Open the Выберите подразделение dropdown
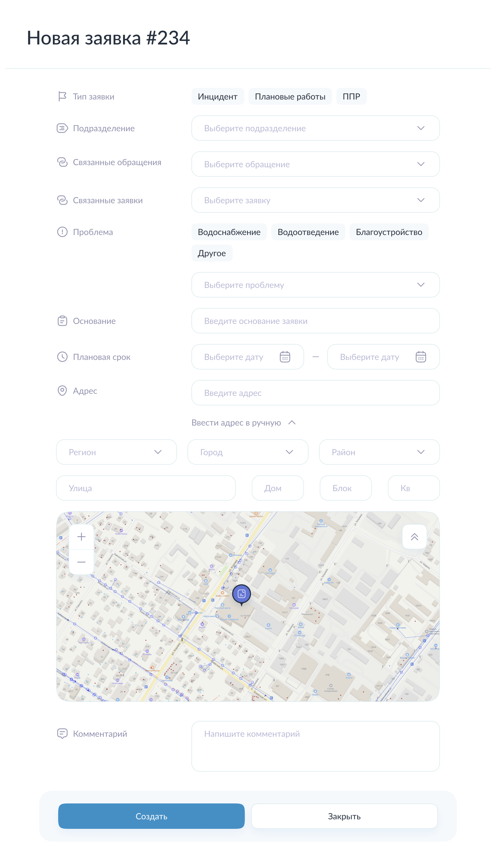The image size is (496, 868). click(x=315, y=128)
